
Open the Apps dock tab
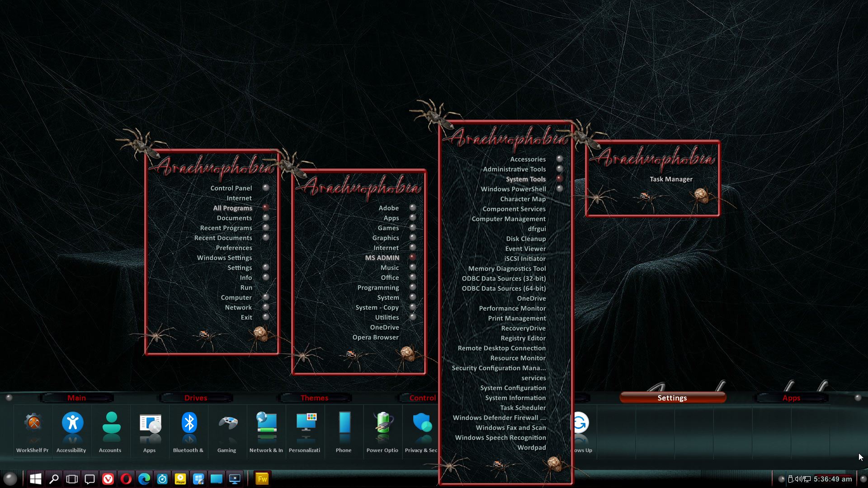point(791,398)
